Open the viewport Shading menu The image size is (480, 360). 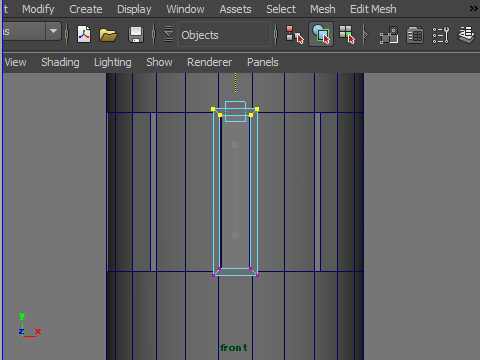coord(60,62)
